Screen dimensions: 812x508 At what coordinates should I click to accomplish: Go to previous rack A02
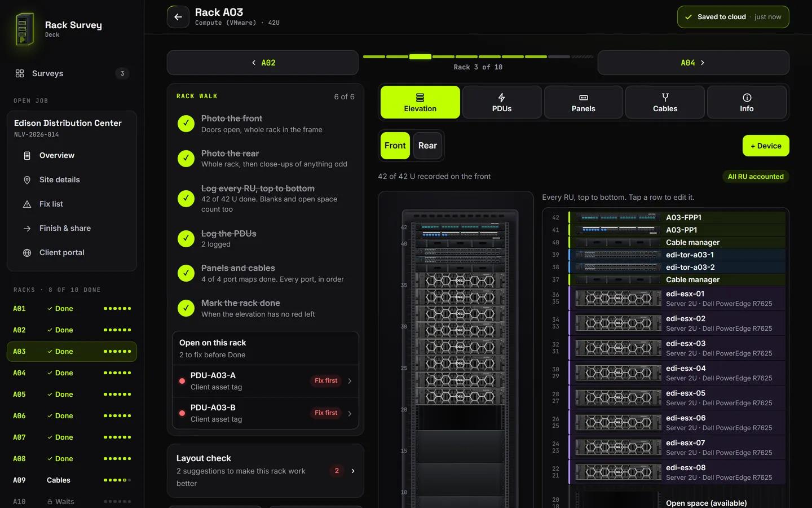[263, 63]
